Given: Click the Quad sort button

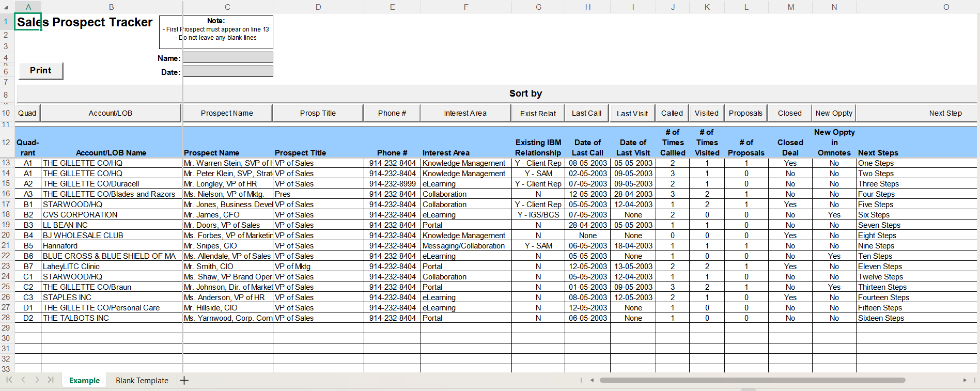Looking at the screenshot, I should (x=27, y=113).
